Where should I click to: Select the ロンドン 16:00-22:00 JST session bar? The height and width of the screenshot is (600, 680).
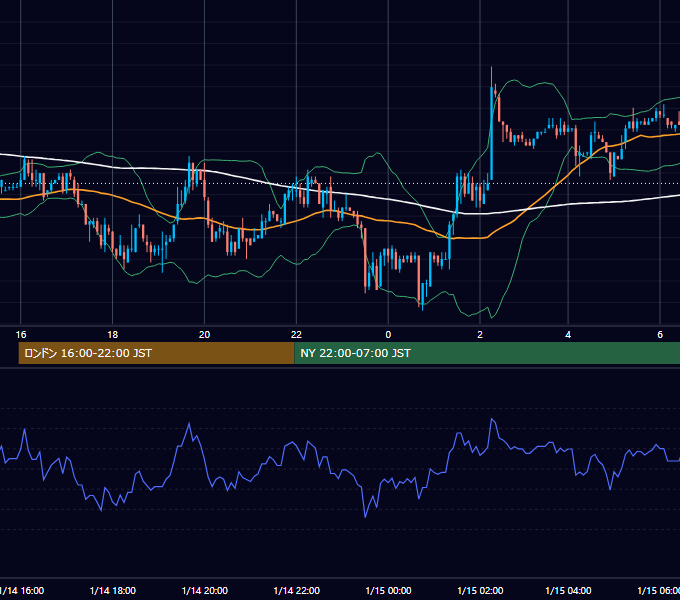point(157,353)
